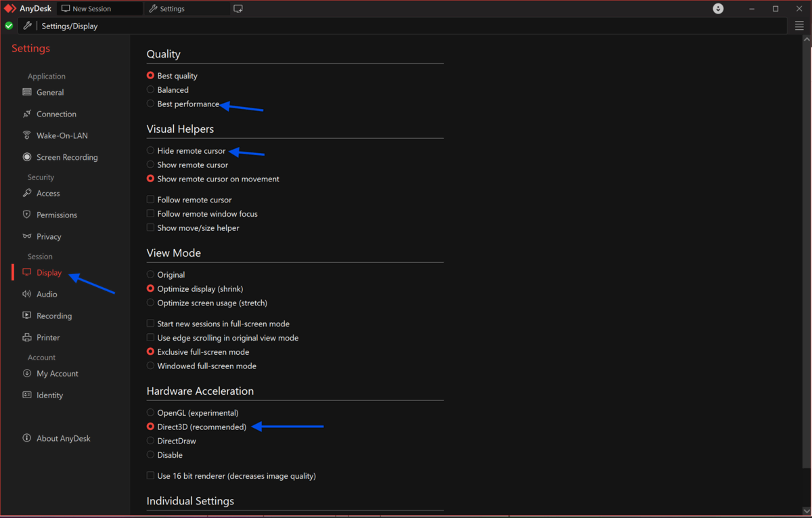Viewport: 812px width, 518px height.
Task: Open About AnyDesk page
Action: pyautogui.click(x=63, y=438)
